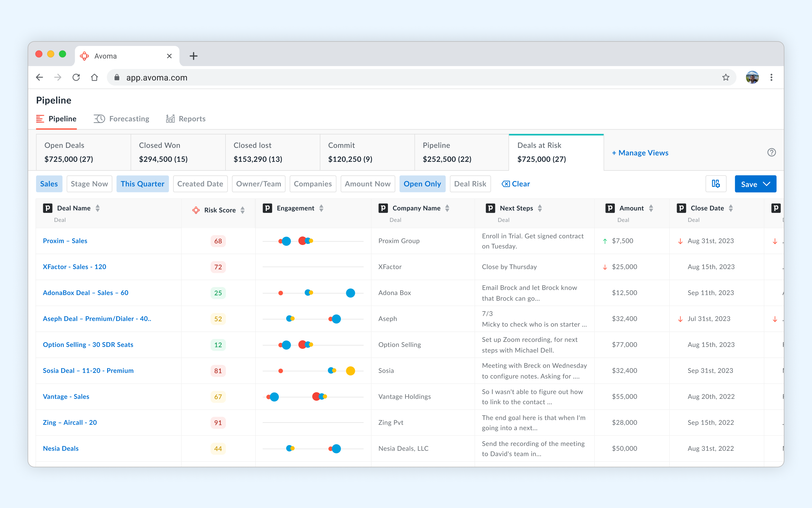Click the P icon beside Amount header
The height and width of the screenshot is (508, 812).
[610, 208]
